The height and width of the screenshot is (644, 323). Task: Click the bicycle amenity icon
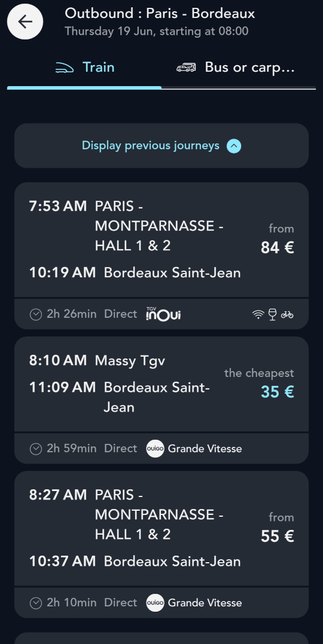click(x=287, y=315)
